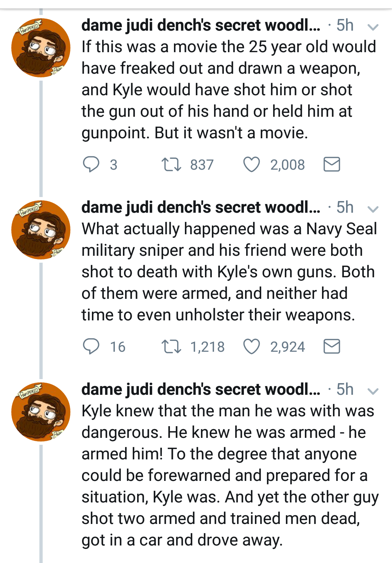The image size is (392, 563).
Task: Open the third tweet's chevron options menu
Action: (x=373, y=391)
